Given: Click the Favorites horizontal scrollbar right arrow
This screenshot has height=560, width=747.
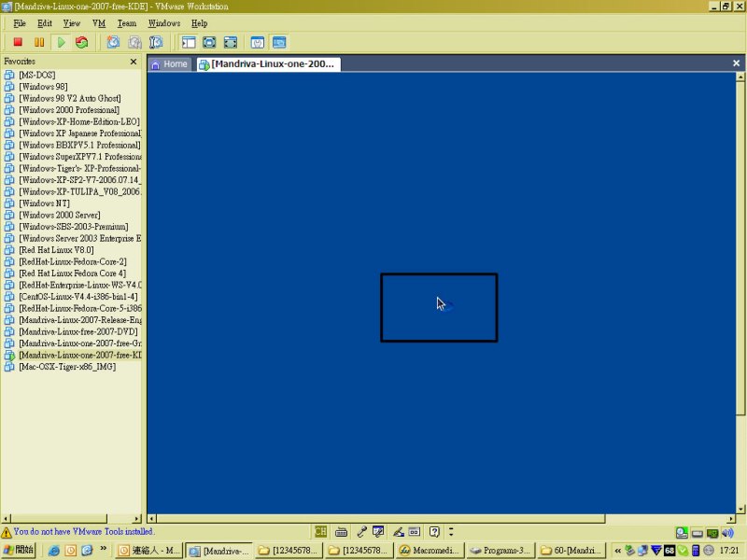Looking at the screenshot, I should [x=137, y=518].
